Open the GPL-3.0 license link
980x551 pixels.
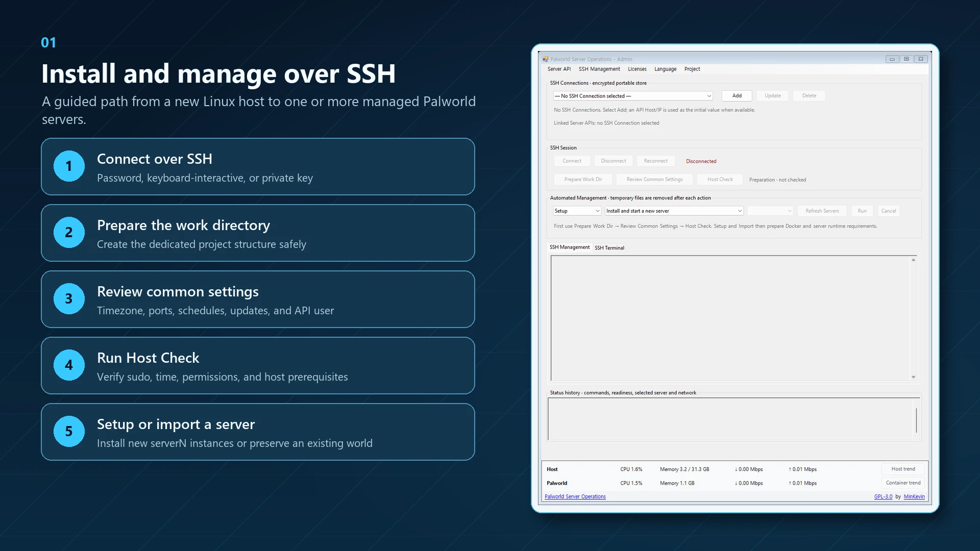[883, 497]
